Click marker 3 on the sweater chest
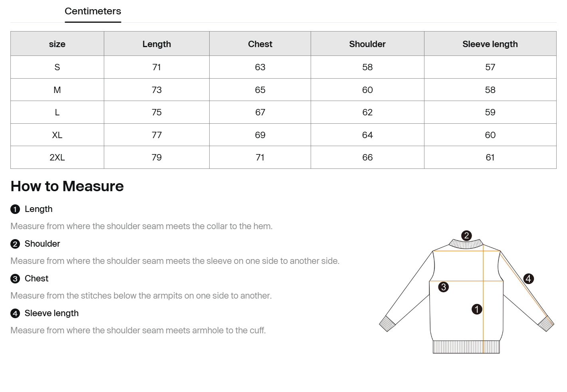The width and height of the screenshot is (567, 392). pyautogui.click(x=443, y=287)
